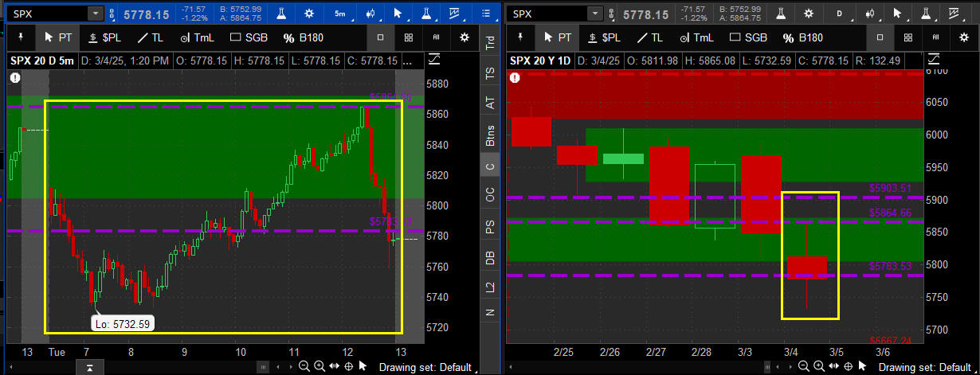Open the DB sidebar tab
The width and height of the screenshot is (980, 375).
pos(489,258)
